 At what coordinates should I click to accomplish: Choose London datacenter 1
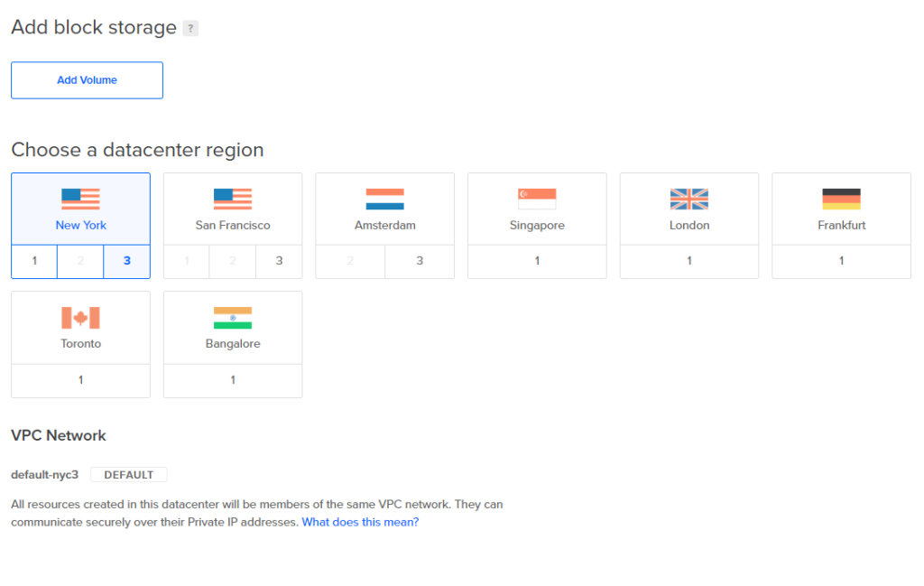(689, 261)
